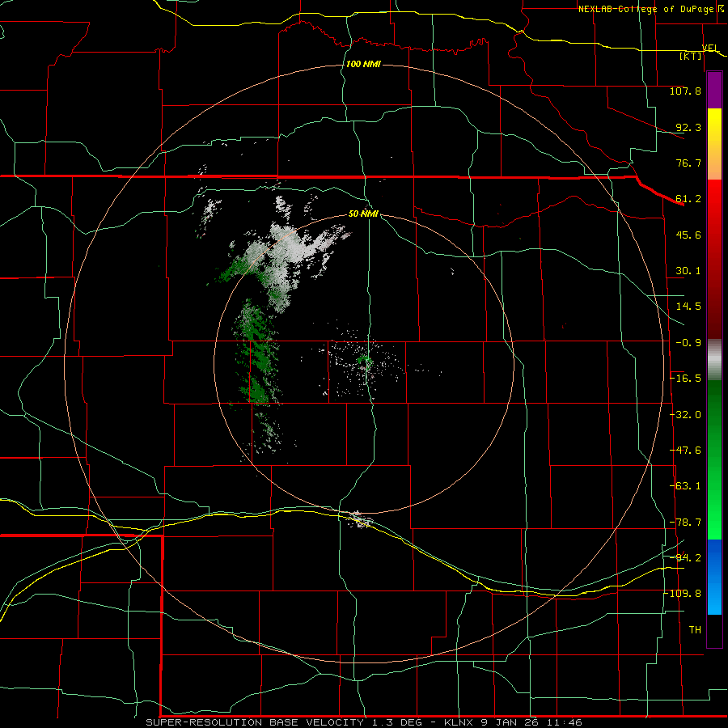This screenshot has height=728, width=728.
Task: Click the NEXLAB-College of DuPage credit text
Action: tap(645, 9)
